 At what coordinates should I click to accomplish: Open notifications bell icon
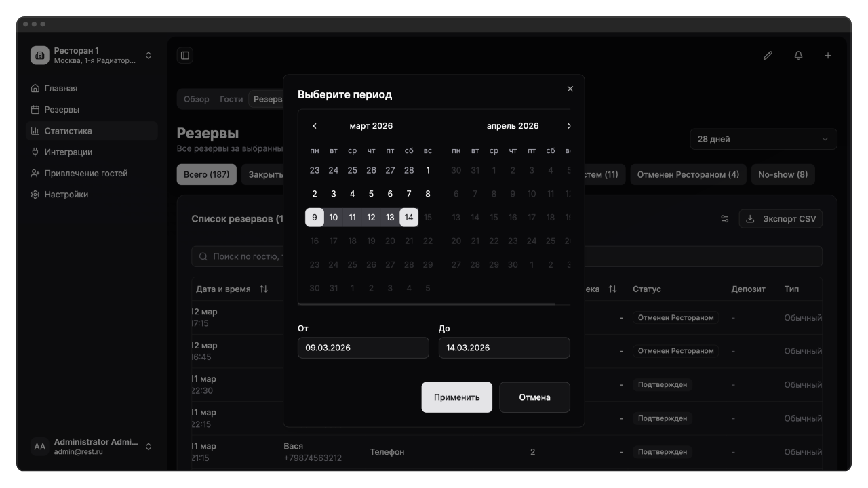pos(798,56)
